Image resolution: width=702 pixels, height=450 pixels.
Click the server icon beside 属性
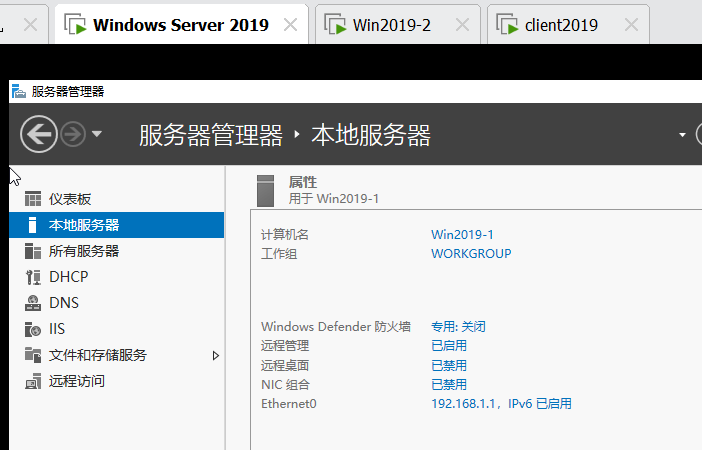(265, 191)
